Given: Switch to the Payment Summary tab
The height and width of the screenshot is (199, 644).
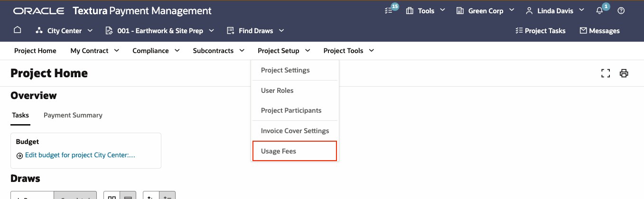Looking at the screenshot, I should point(73,115).
